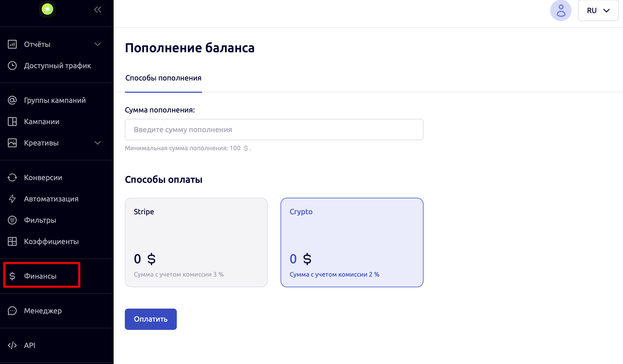The height and width of the screenshot is (364, 623).
Task: Open Доступный трафик clock icon
Action: tap(12, 66)
